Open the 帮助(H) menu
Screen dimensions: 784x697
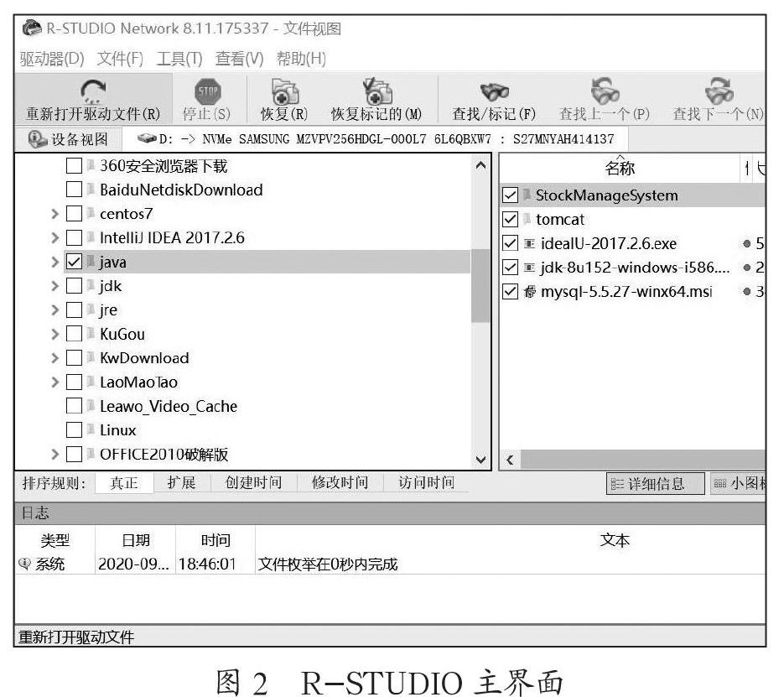[x=301, y=59]
